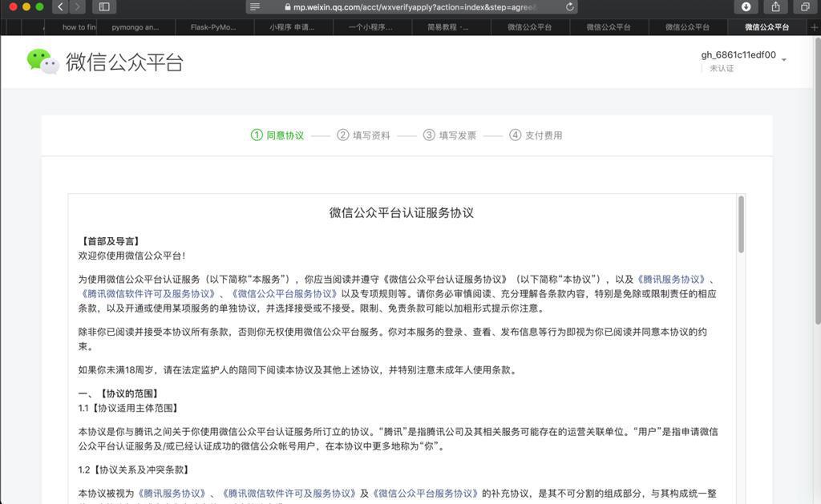Open 《腾讯服务协议》 link in the introduction paragraph
821x504 pixels.
pyautogui.click(x=671, y=280)
